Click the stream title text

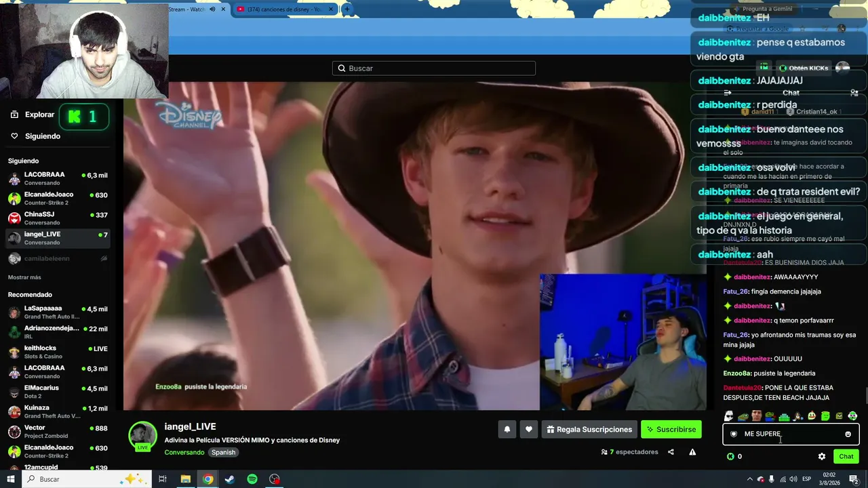tap(252, 440)
